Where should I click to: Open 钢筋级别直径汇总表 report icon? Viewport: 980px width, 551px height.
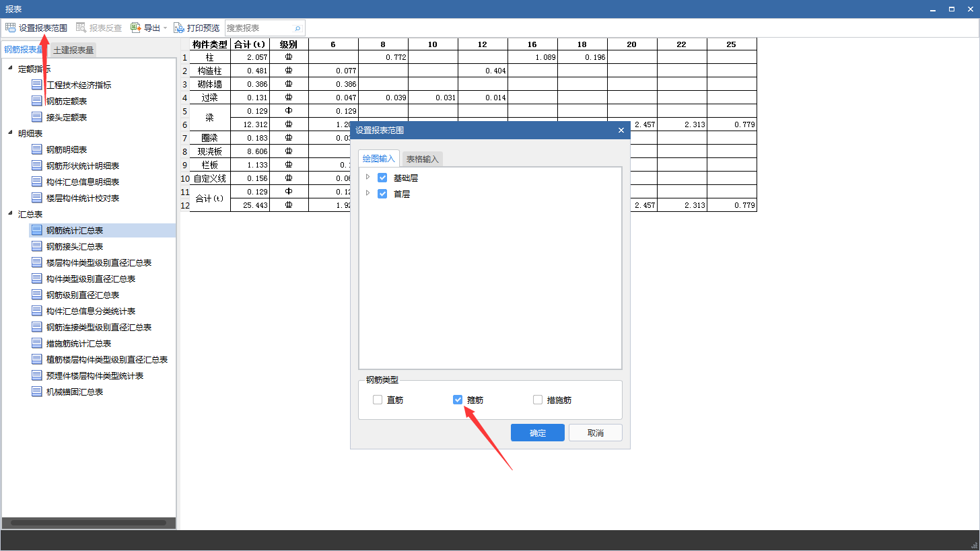pyautogui.click(x=37, y=295)
